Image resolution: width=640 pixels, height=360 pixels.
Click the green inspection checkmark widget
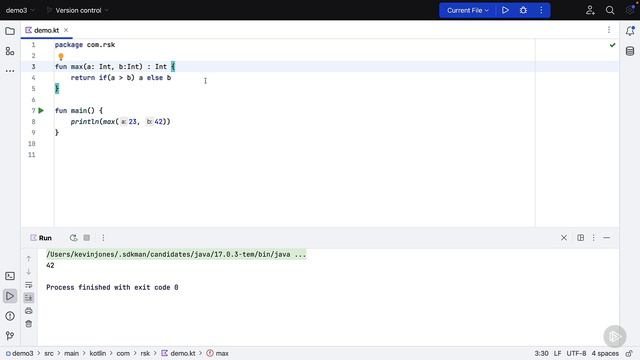pos(612,45)
